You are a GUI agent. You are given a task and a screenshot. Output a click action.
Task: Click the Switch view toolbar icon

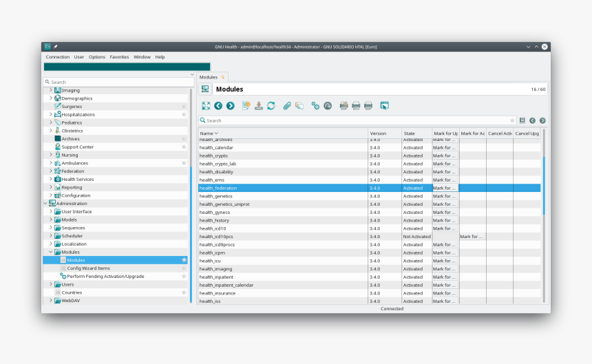coord(206,106)
